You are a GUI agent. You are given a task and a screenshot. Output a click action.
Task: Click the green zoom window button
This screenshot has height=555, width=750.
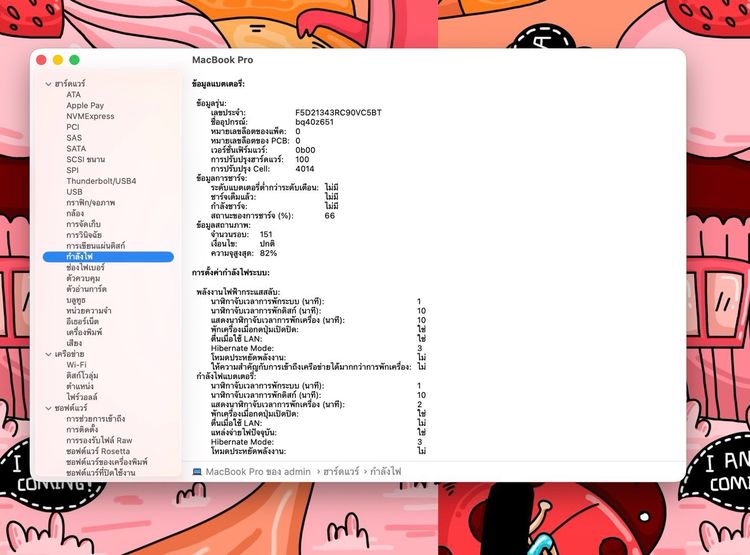click(x=74, y=60)
